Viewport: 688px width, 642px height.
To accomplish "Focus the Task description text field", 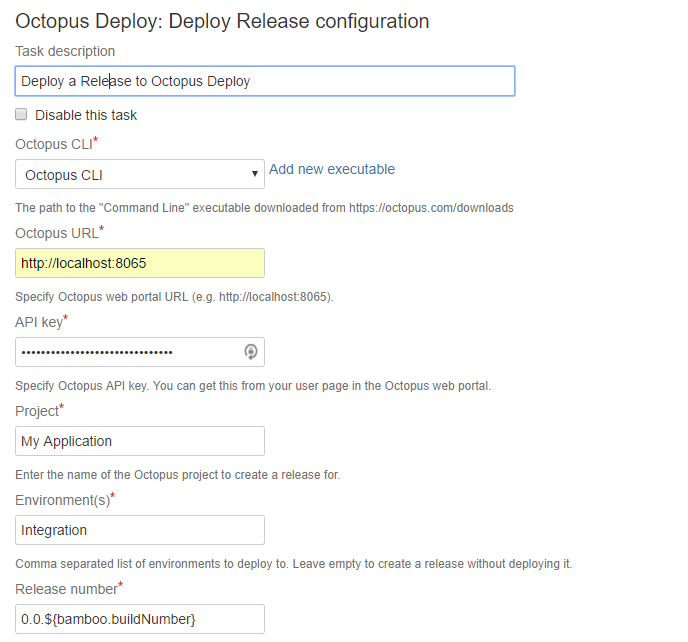I will click(265, 81).
